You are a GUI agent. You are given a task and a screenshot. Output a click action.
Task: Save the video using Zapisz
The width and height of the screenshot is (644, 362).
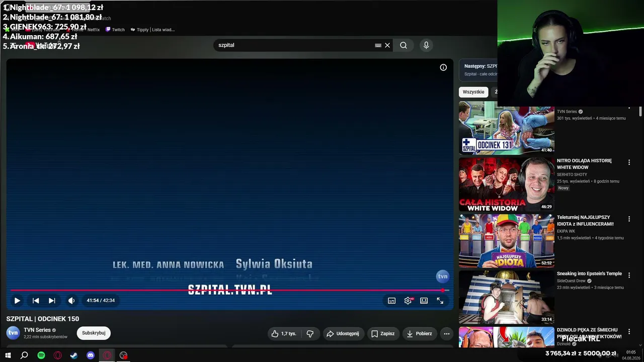pos(383,333)
